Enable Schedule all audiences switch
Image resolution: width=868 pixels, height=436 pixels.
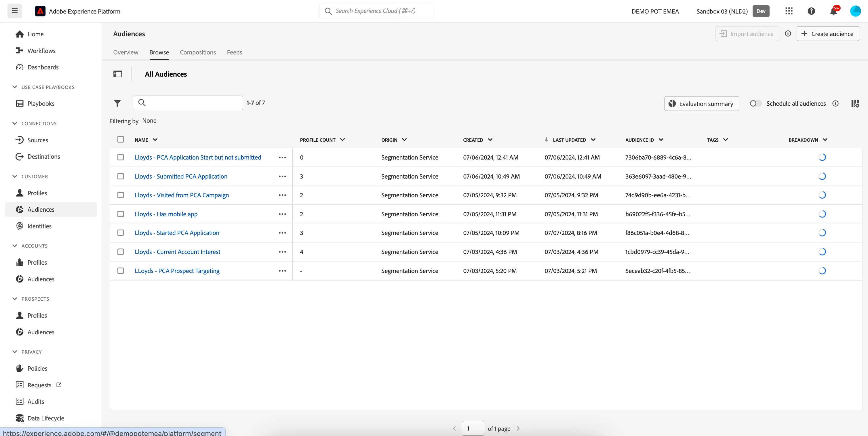755,103
